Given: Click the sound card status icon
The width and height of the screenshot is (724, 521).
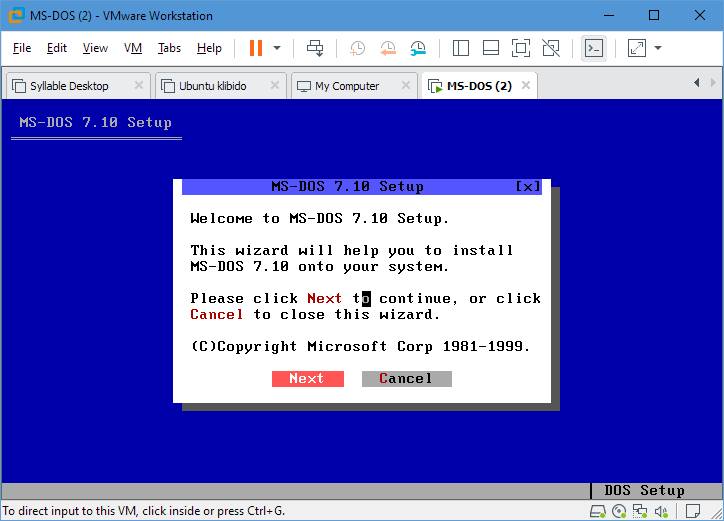Looking at the screenshot, I should [x=661, y=511].
